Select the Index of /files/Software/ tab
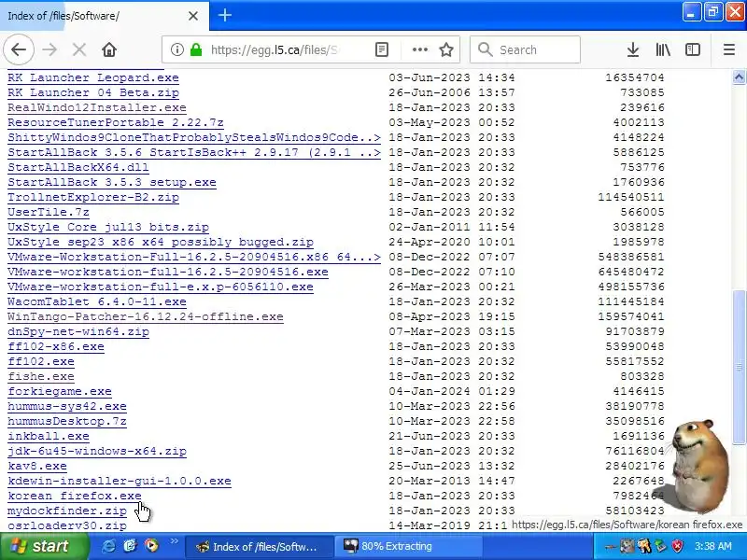Image resolution: width=747 pixels, height=560 pixels. click(x=105, y=16)
